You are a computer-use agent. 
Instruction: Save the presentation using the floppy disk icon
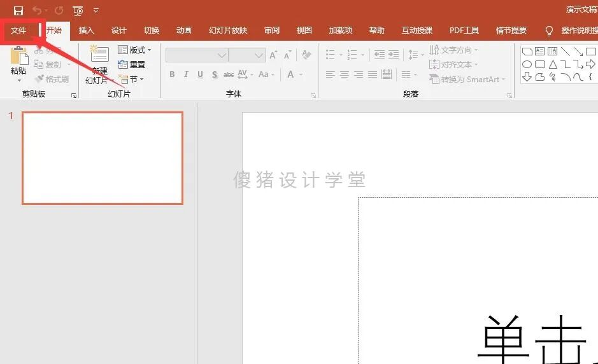(18, 11)
